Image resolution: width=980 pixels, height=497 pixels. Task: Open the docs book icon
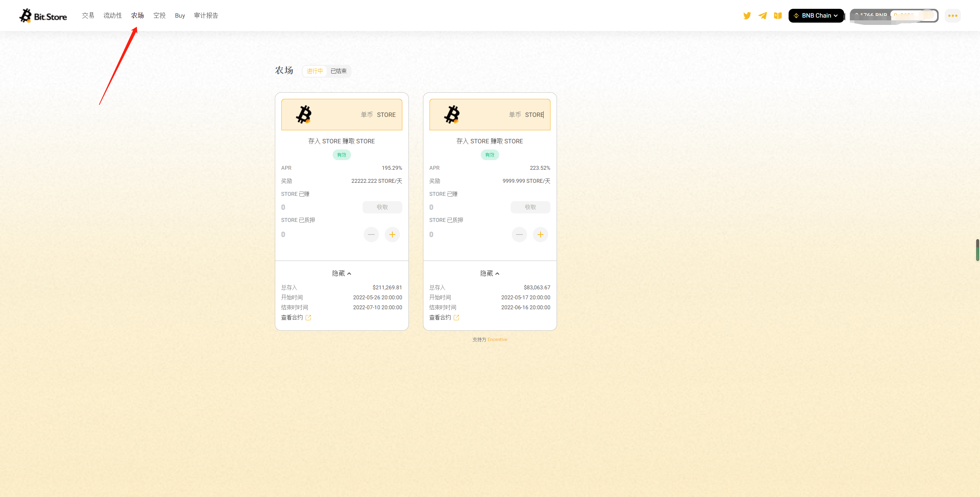click(x=777, y=16)
